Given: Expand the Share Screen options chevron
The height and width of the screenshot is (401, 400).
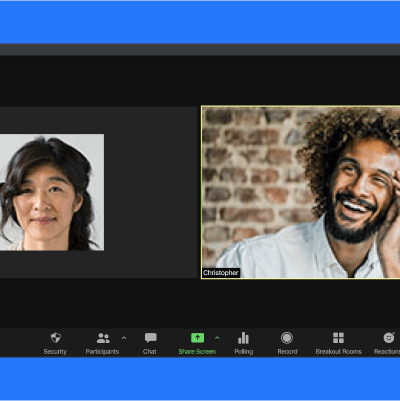Looking at the screenshot, I should tap(217, 338).
